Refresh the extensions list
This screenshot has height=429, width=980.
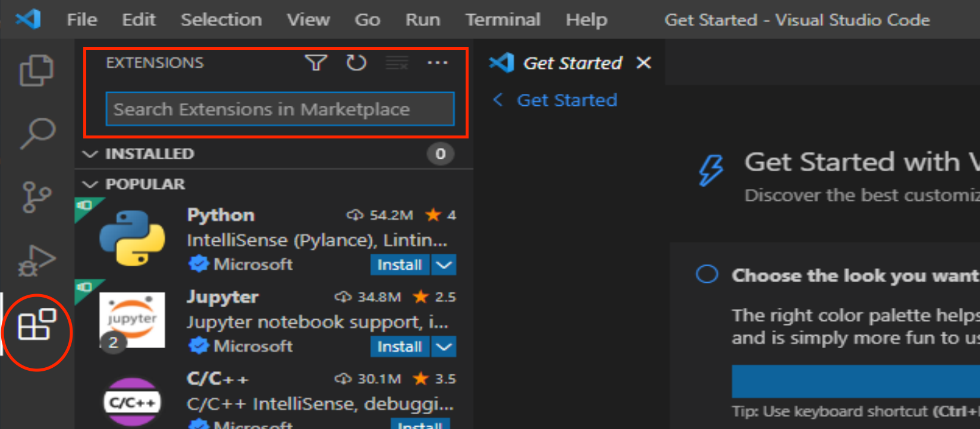pyautogui.click(x=356, y=62)
